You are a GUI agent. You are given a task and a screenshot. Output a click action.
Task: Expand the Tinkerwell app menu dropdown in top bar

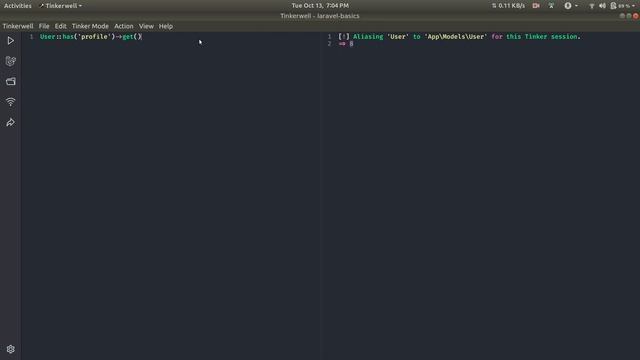click(x=60, y=6)
